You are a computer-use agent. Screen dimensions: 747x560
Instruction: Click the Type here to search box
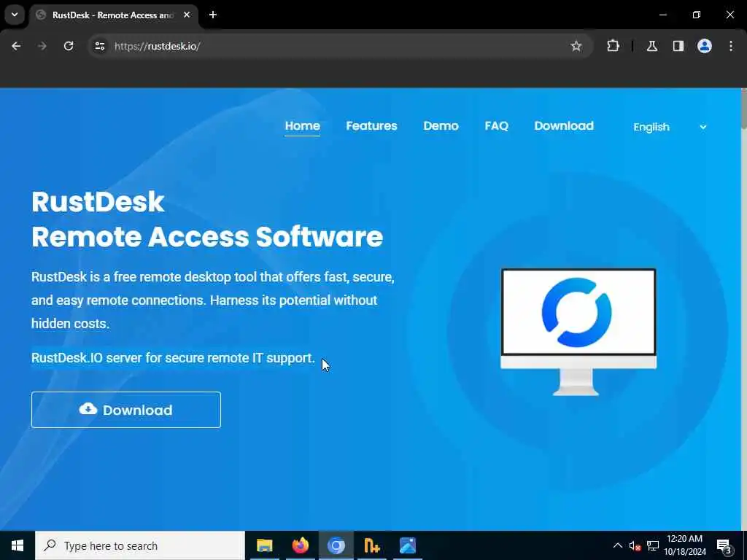click(140, 545)
